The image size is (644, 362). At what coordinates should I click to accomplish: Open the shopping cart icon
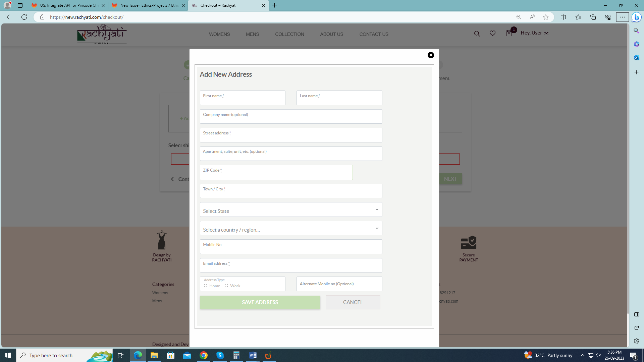(x=509, y=34)
